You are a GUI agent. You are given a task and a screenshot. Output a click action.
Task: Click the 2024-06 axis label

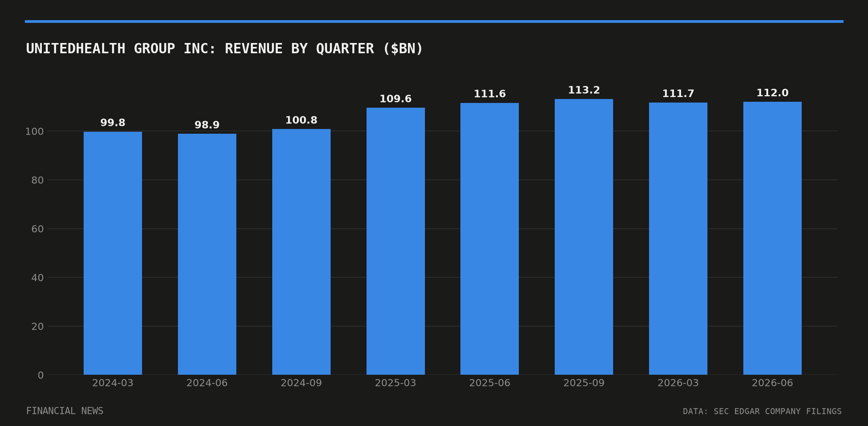pyautogui.click(x=207, y=383)
